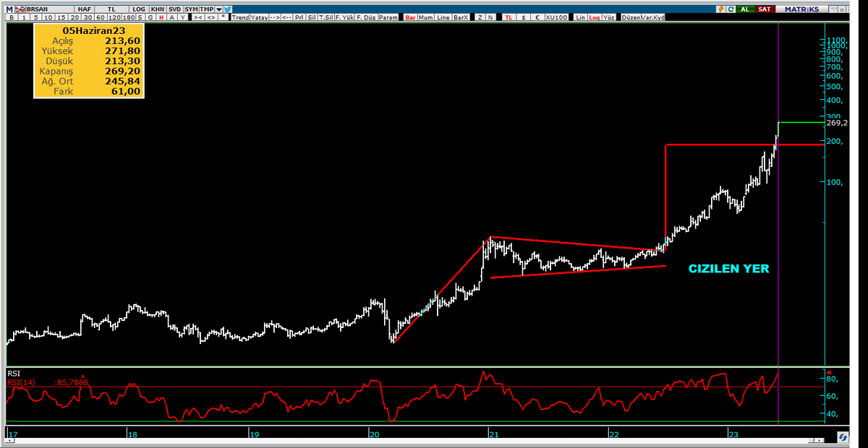The width and height of the screenshot is (868, 448).
Task: Switch to 180 minute period
Action: tap(129, 17)
